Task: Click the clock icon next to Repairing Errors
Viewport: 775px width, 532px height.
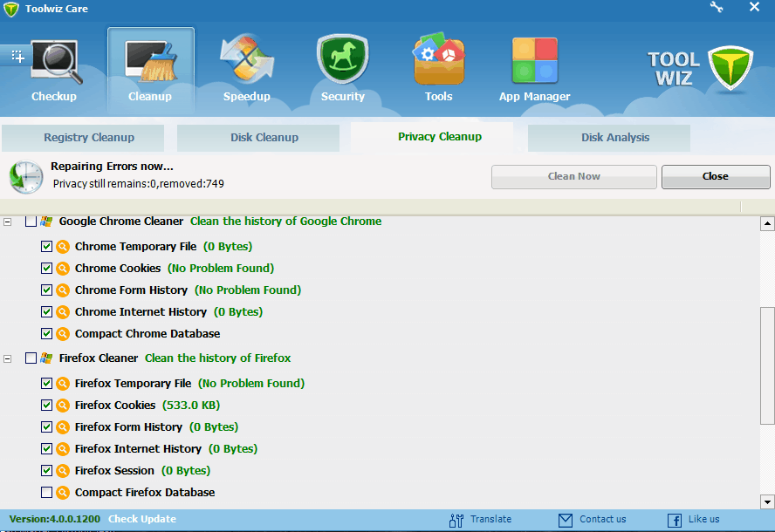Action: (x=25, y=177)
